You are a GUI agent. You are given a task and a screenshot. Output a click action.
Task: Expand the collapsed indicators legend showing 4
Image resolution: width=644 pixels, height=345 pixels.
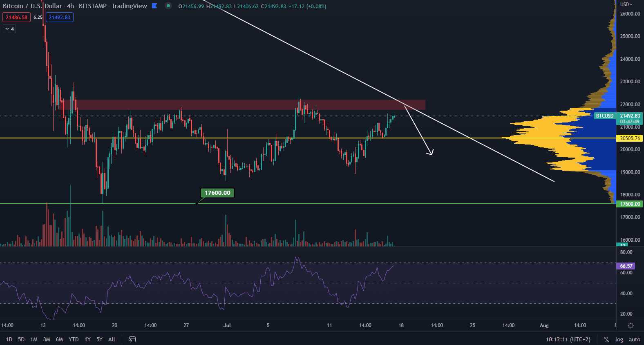point(9,29)
